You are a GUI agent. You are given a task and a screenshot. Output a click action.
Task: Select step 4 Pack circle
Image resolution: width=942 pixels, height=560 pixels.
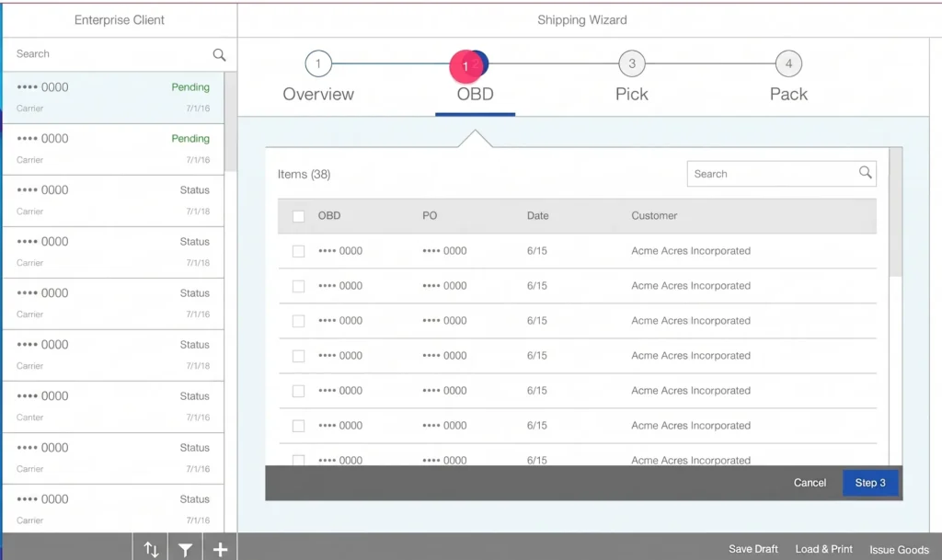[x=788, y=63]
